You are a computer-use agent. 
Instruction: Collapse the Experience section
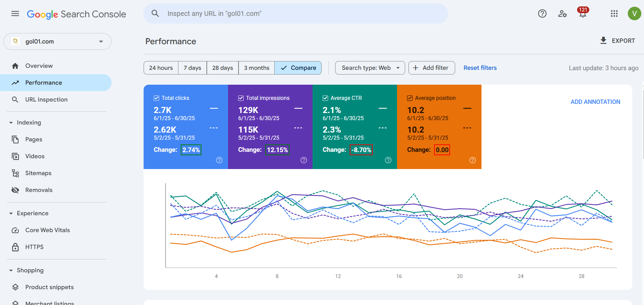(11, 213)
